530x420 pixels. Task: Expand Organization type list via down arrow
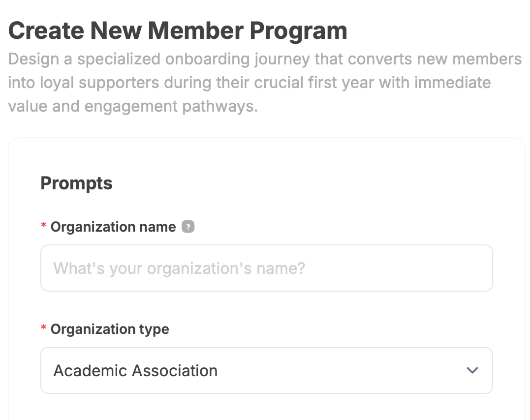click(x=472, y=370)
